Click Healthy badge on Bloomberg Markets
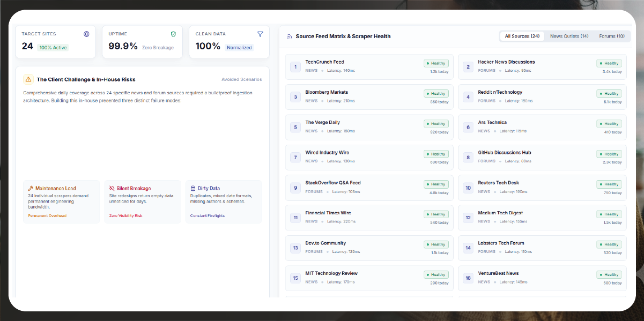The image size is (644, 321). pos(436,93)
